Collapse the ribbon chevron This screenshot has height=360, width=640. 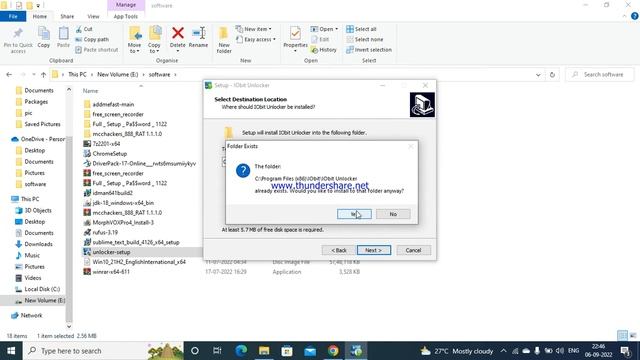point(624,16)
